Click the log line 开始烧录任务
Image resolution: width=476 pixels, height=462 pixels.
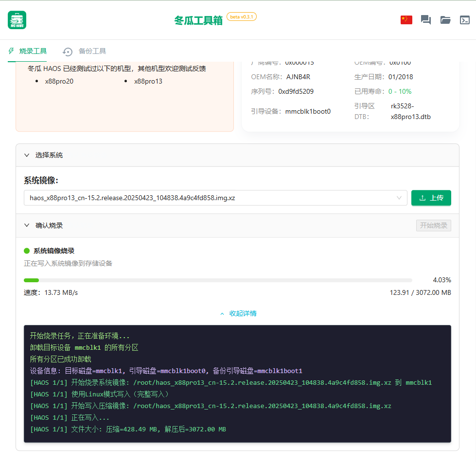pyautogui.click(x=80, y=336)
